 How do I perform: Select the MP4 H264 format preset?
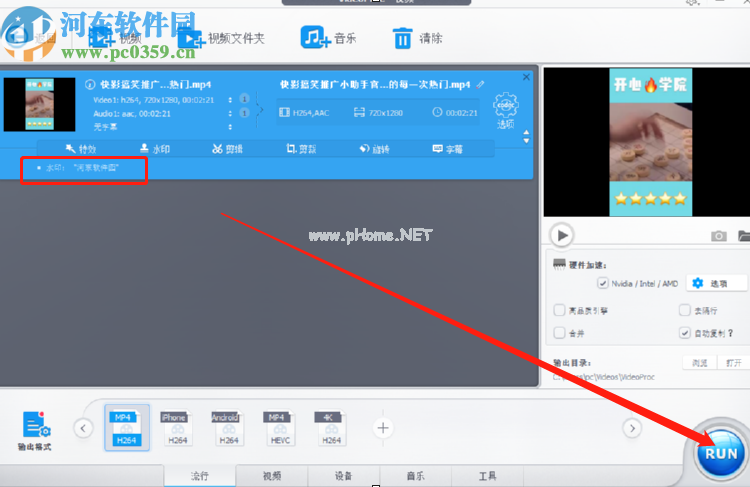click(x=127, y=428)
